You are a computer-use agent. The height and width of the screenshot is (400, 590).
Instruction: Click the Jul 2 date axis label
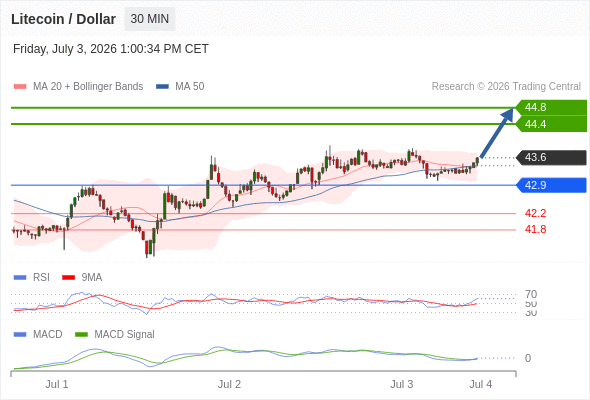click(229, 384)
